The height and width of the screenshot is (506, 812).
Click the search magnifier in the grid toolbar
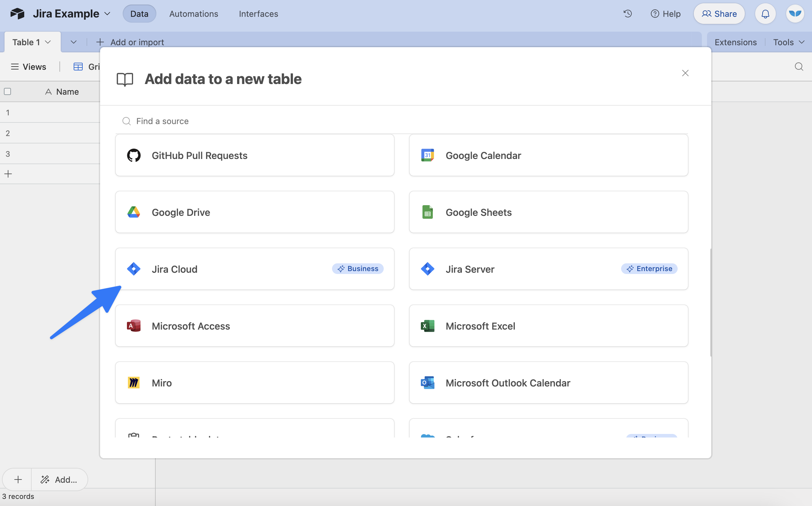799,67
